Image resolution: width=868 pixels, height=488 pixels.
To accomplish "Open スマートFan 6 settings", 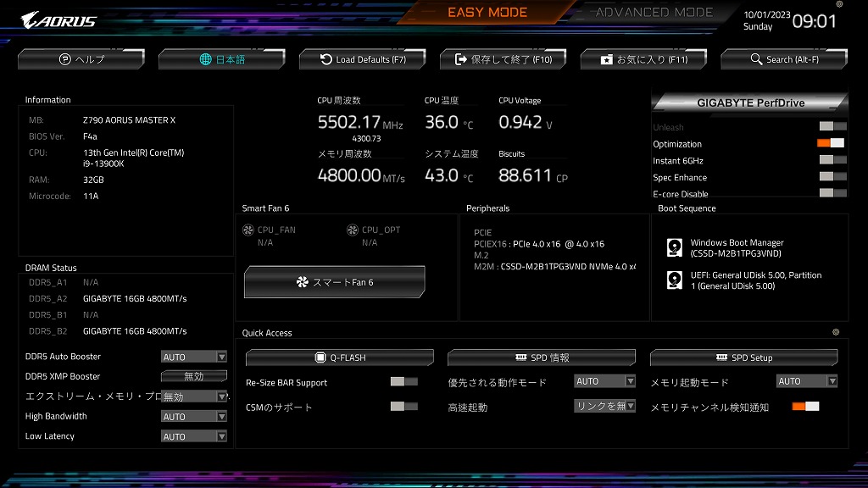I will [x=334, y=282].
